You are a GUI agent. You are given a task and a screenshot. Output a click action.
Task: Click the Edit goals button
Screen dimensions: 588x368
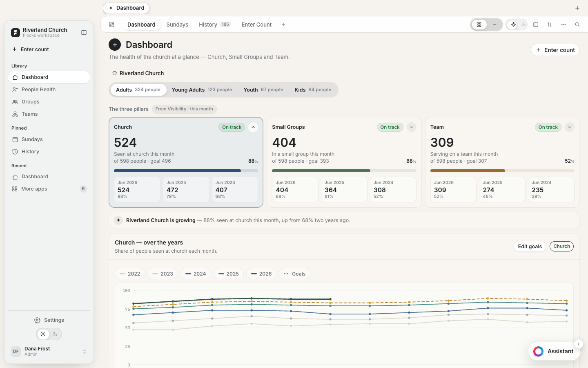pyautogui.click(x=530, y=247)
